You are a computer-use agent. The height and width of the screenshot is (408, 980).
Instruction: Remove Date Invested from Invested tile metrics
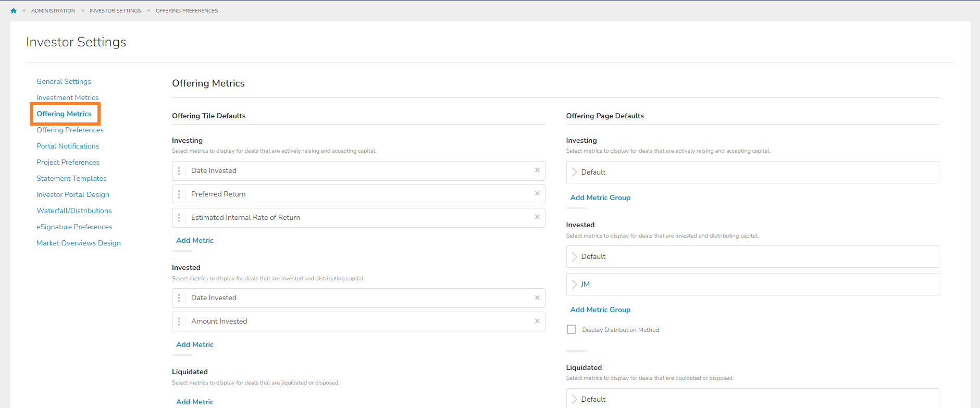click(x=537, y=298)
